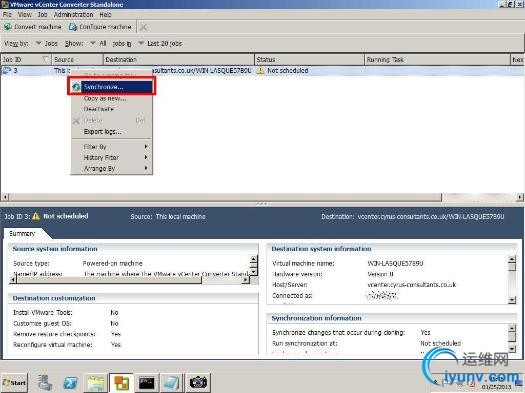This screenshot has width=525, height=393.
Task: Open the Show All dropdown
Action: point(98,44)
